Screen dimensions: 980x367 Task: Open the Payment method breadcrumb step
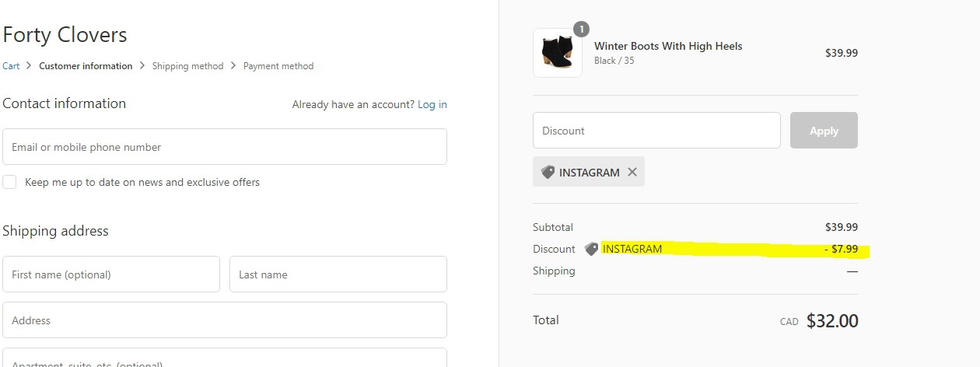click(278, 66)
